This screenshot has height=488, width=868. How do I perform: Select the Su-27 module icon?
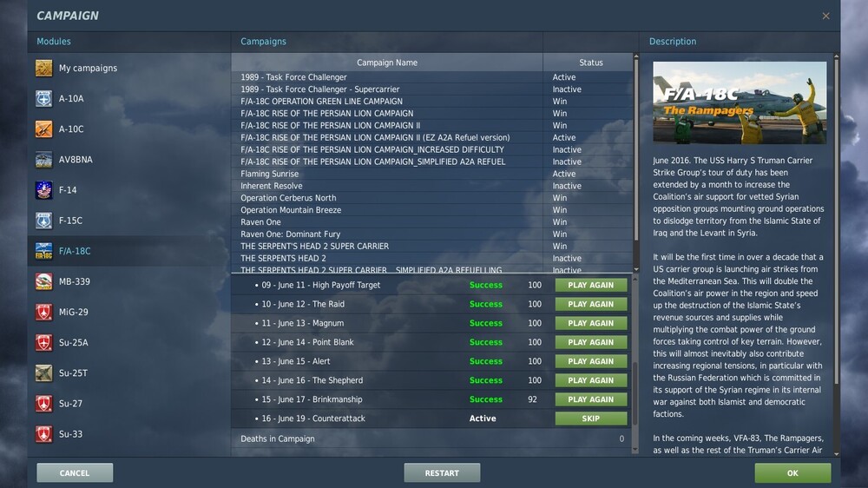coord(43,403)
